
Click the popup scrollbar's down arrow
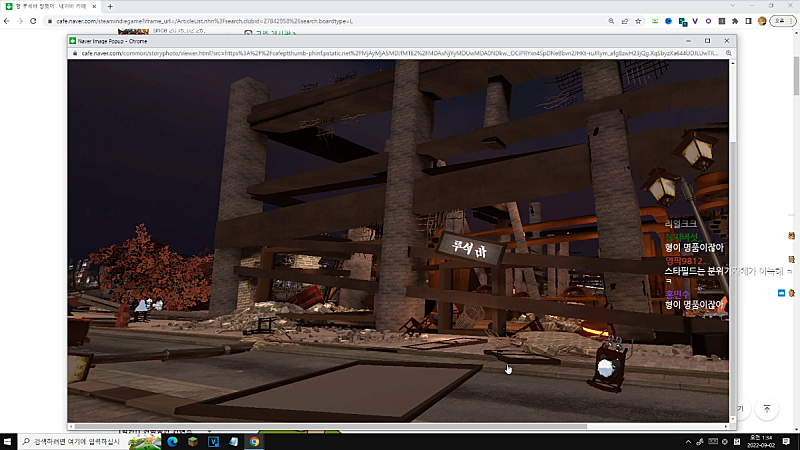(x=733, y=419)
